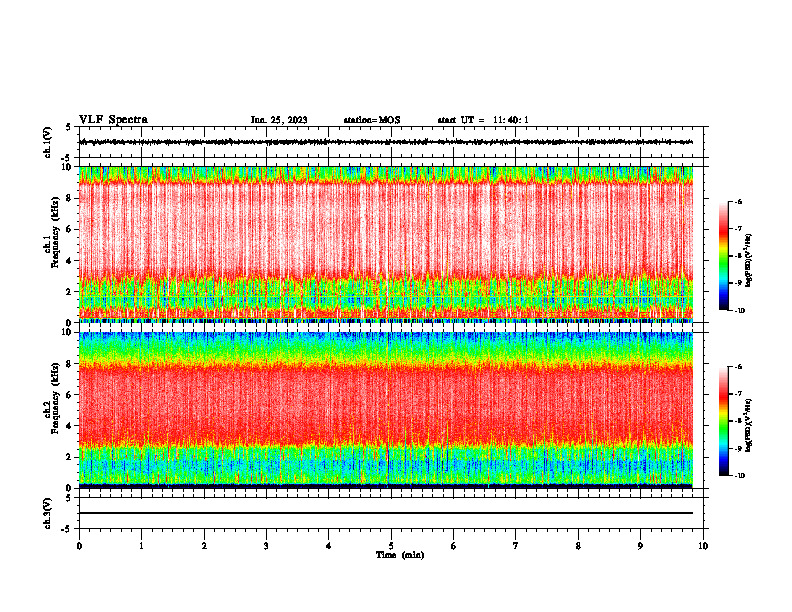The width and height of the screenshot is (792, 612).
Task: Click time axis tick label '0'
Action: [x=79, y=546]
